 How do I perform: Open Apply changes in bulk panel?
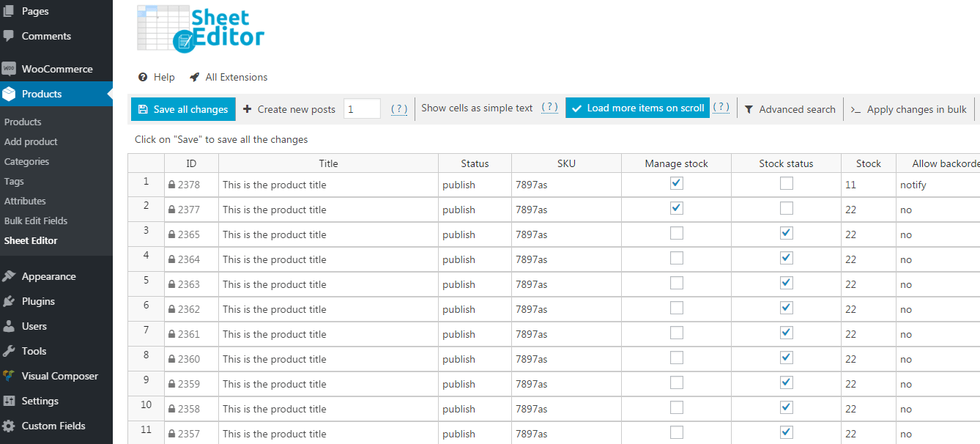[909, 109]
